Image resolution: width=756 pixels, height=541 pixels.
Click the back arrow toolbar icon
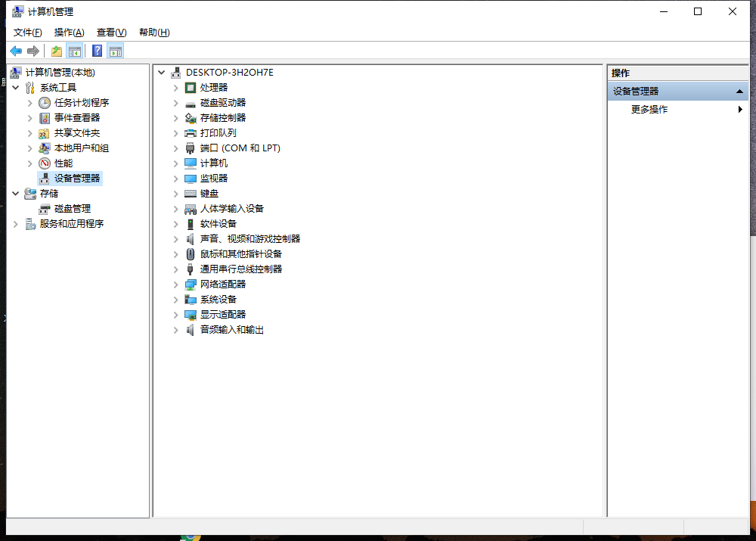(16, 51)
